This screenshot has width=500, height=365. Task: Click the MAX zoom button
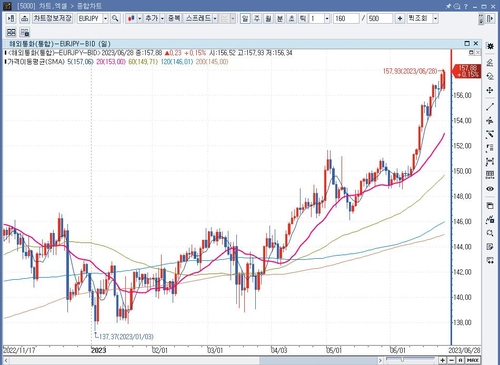point(473,360)
